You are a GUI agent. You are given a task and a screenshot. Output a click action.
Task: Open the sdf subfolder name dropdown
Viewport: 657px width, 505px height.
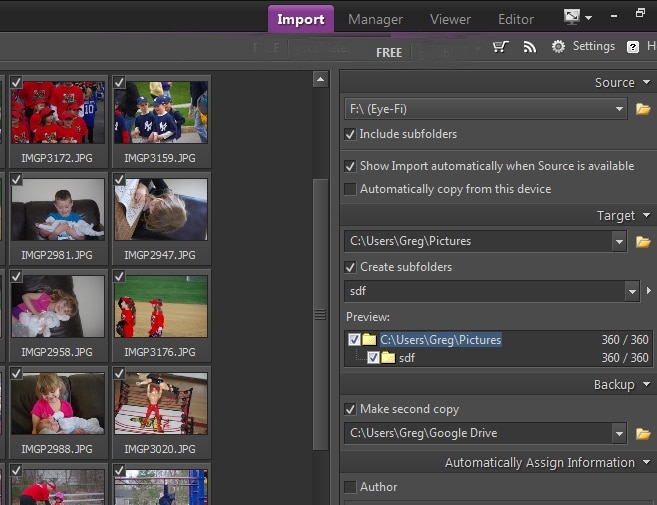tap(632, 291)
